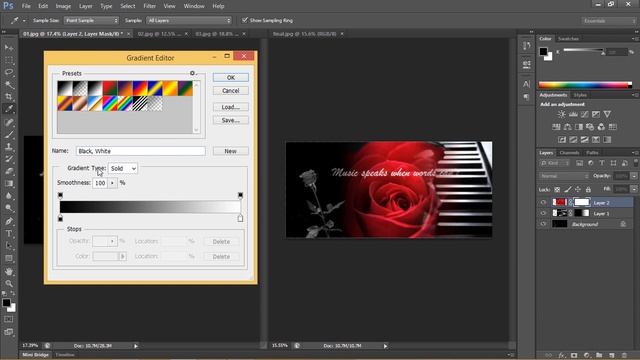Select the Healing Brush tool
The width and height of the screenshot is (640, 360).
9,122
